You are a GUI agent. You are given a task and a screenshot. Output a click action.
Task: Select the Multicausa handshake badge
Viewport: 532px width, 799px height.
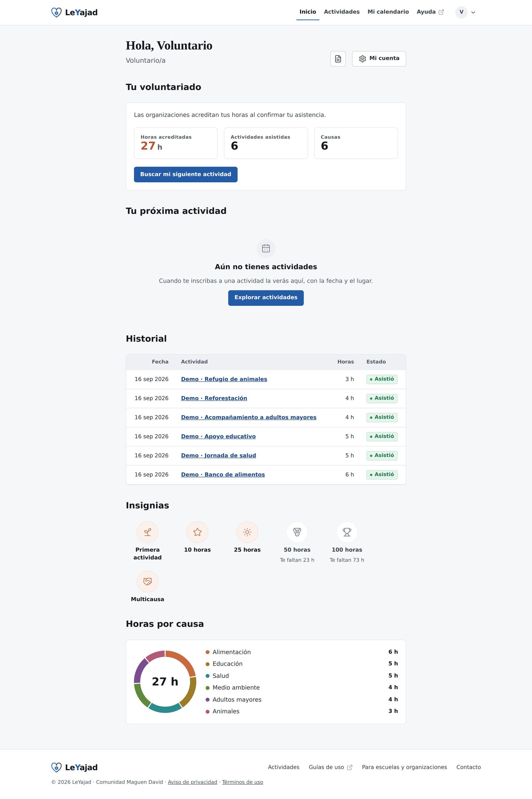[x=148, y=581]
